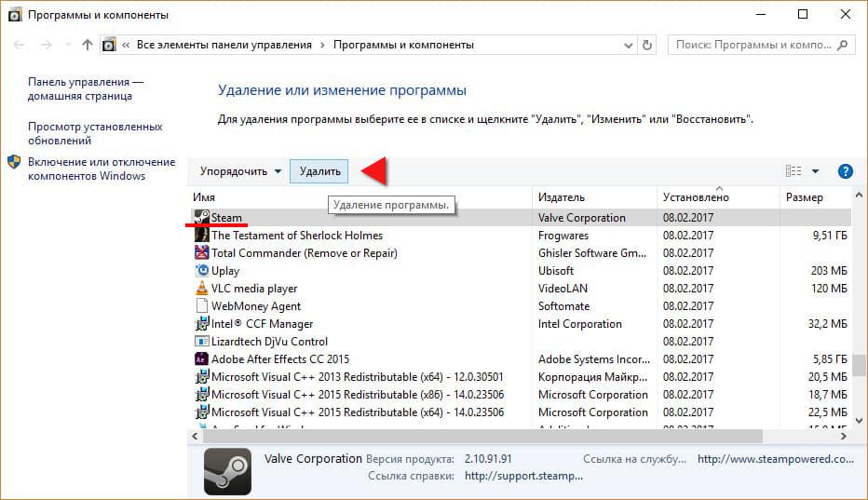Click the Lizardtech DjVu Control icon
This screenshot has width=868, height=500.
[x=201, y=341]
